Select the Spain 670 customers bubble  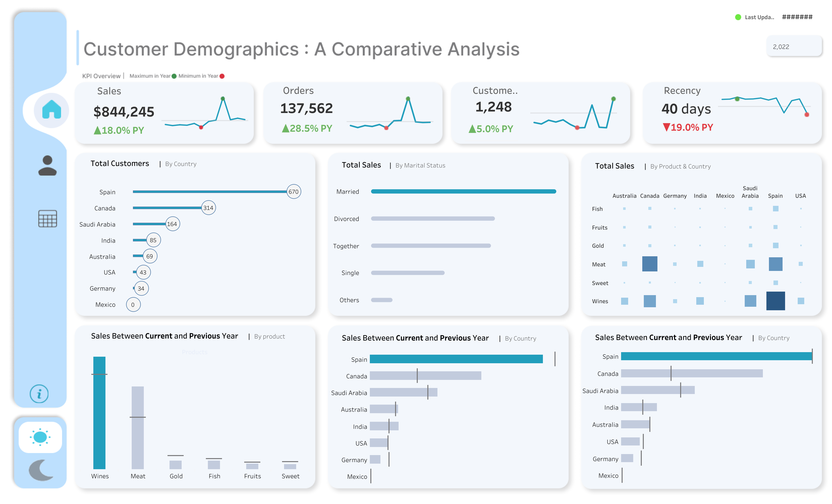tap(293, 192)
